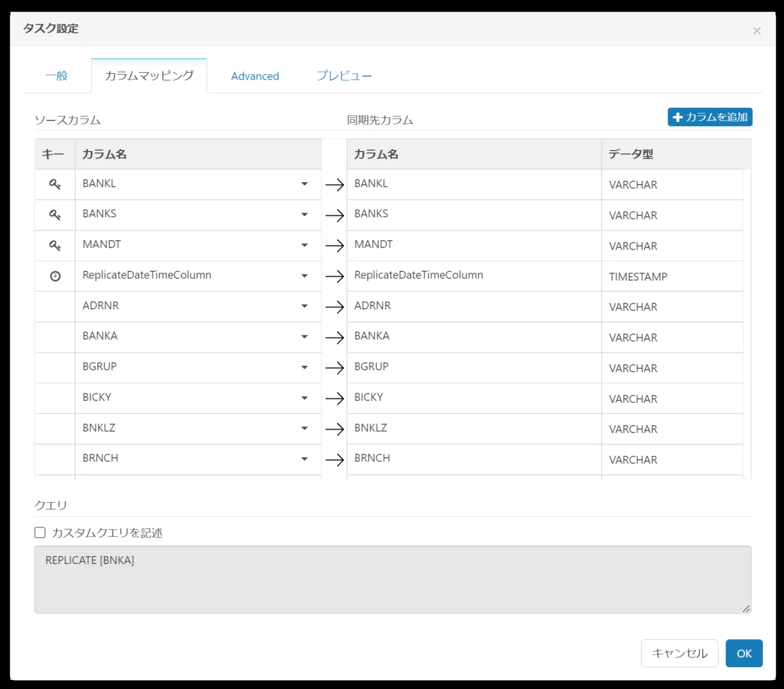Image resolution: width=784 pixels, height=689 pixels.
Task: Click the mapping arrow for ADRNR row
Action: click(335, 307)
